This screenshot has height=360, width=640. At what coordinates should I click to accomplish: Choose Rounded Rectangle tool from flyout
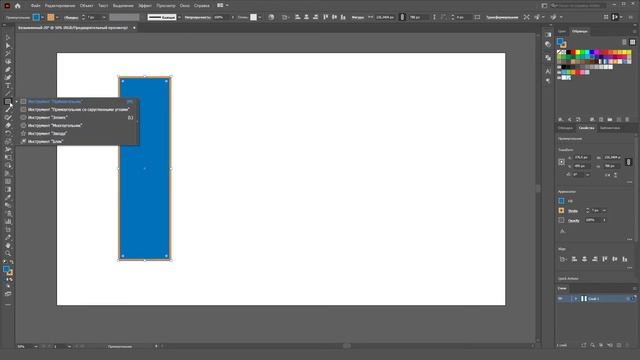[x=77, y=109]
